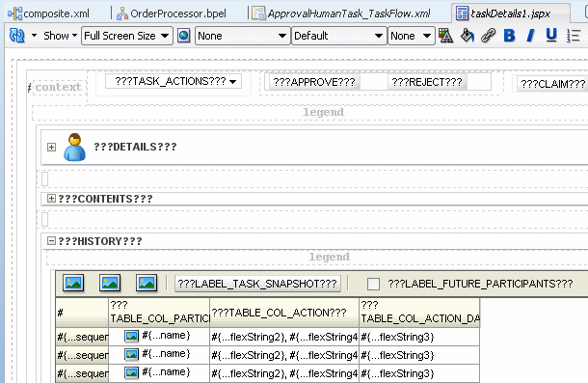This screenshot has height=383, width=588.
Task: Open the refresh icon's dropdown arrow
Action: [x=34, y=36]
